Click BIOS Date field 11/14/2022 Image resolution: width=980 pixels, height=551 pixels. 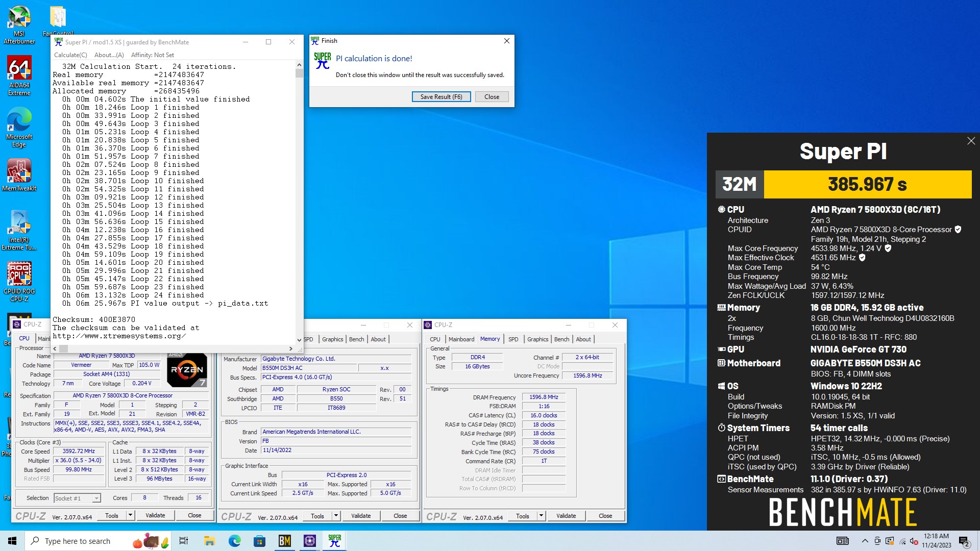click(x=336, y=450)
